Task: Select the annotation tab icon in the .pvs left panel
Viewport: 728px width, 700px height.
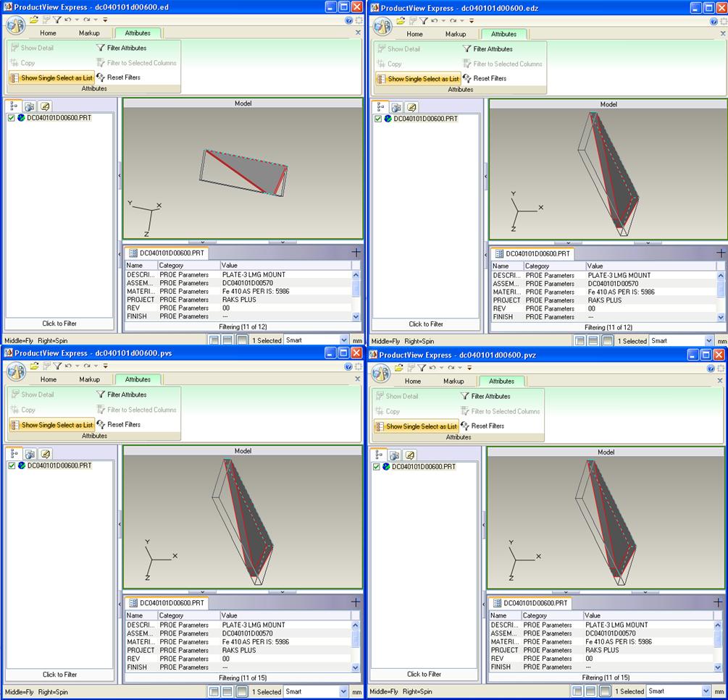Action: tap(45, 454)
